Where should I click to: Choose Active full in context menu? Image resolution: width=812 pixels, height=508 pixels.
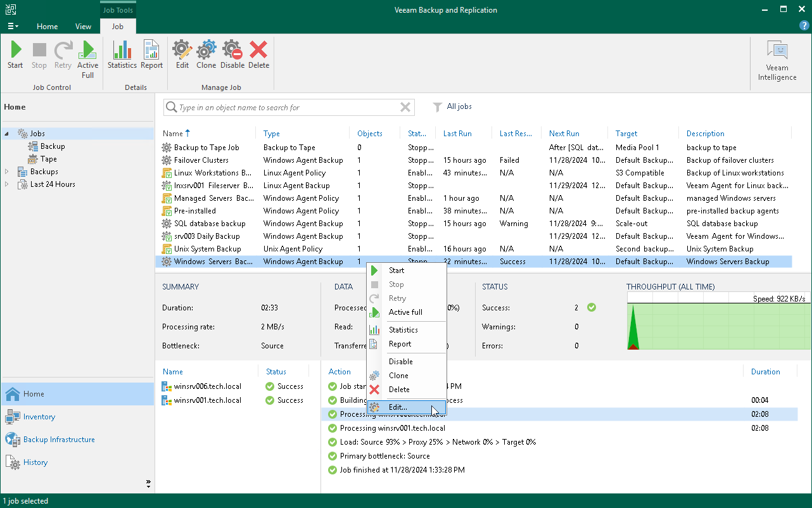[x=407, y=312]
